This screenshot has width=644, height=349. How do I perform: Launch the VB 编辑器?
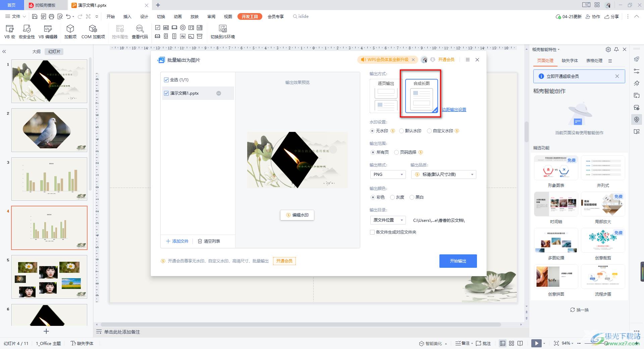coord(48,32)
